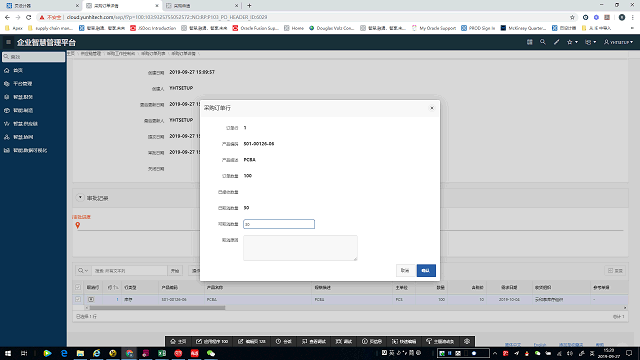The image size is (640, 360).
Task: Click Theme Roller in developer toolbar
Action: 440,341
